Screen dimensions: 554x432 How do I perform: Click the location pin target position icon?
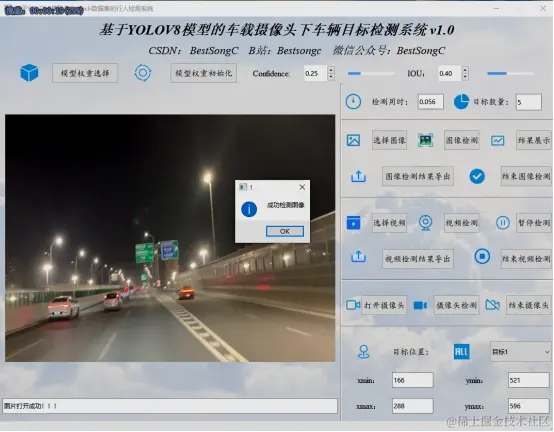[x=364, y=352]
